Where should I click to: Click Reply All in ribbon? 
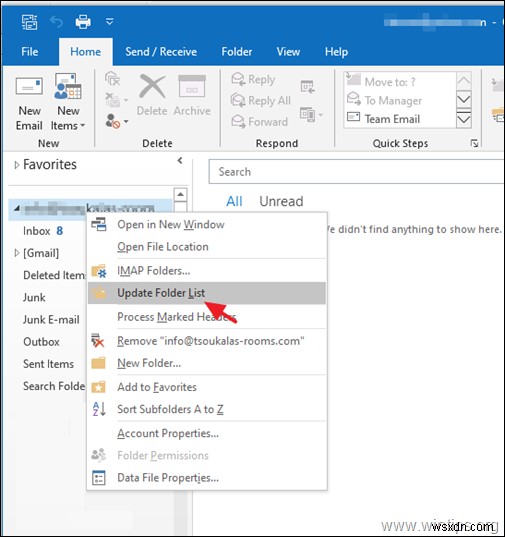pyautogui.click(x=261, y=101)
